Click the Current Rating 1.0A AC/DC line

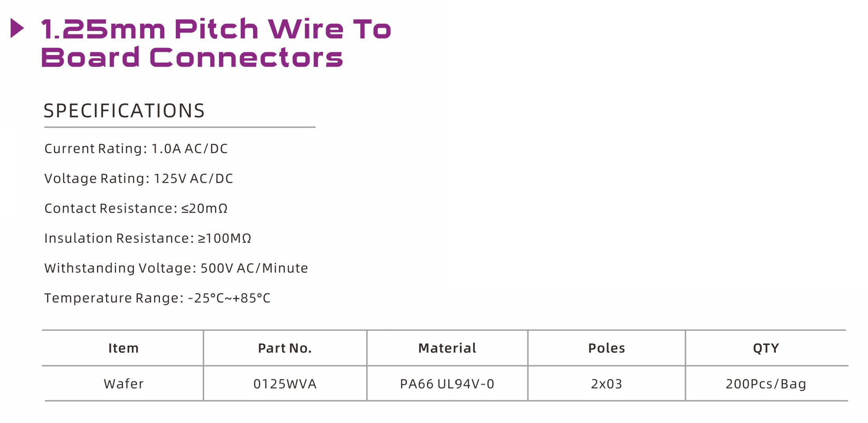(x=136, y=149)
